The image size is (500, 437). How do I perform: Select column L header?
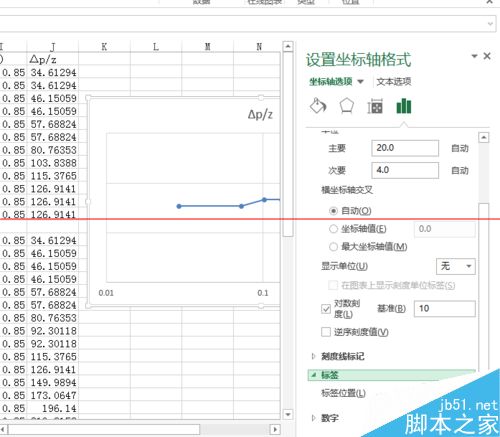coord(156,47)
